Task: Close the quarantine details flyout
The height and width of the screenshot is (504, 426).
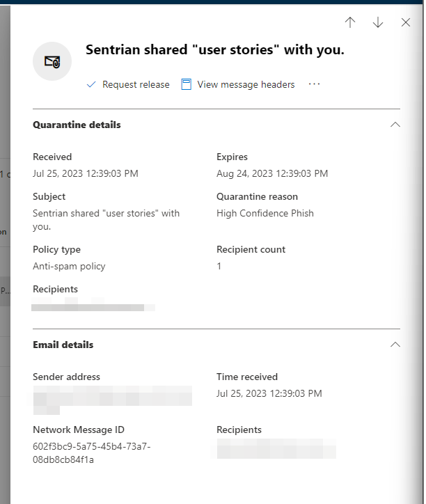Action: click(x=406, y=22)
